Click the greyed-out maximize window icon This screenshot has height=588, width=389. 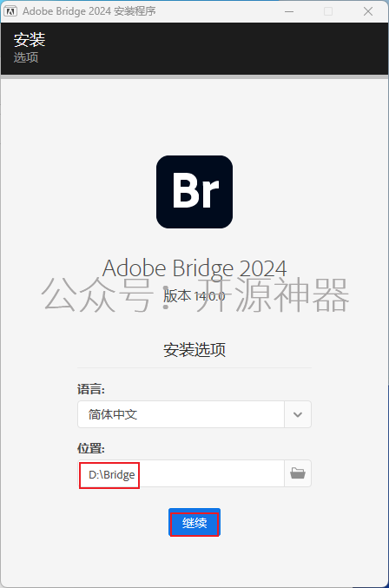328,11
